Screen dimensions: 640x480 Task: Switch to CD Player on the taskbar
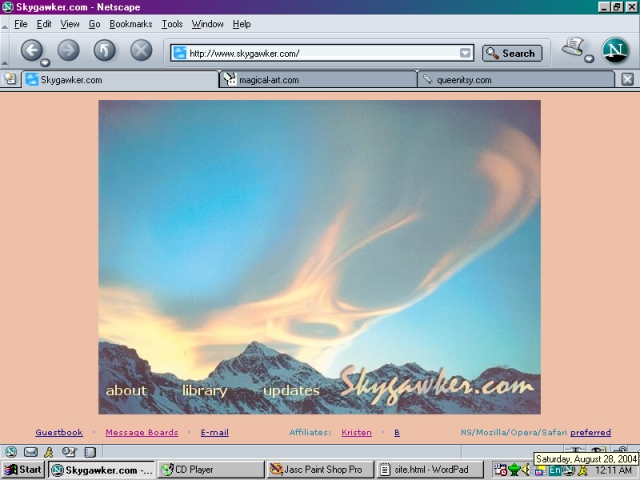point(211,470)
